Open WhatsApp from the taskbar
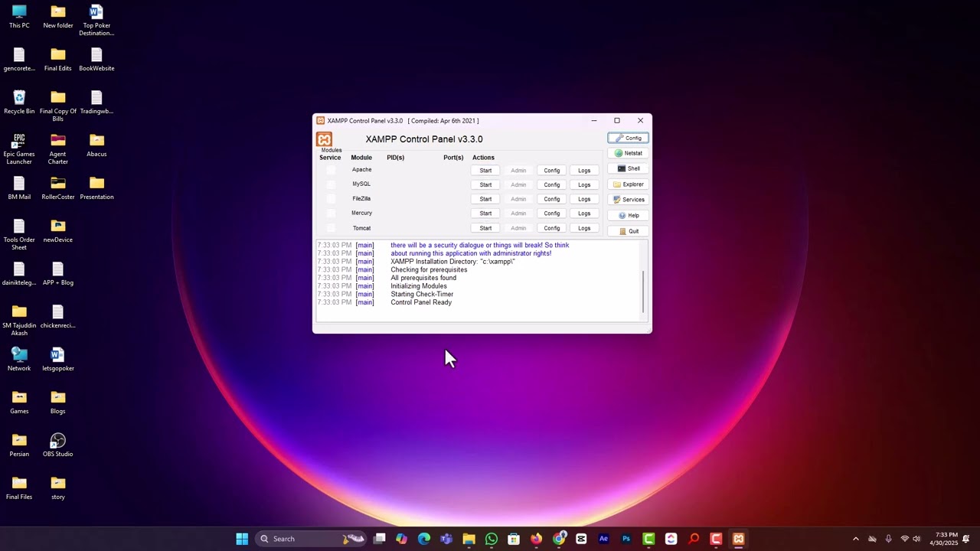 tap(492, 539)
